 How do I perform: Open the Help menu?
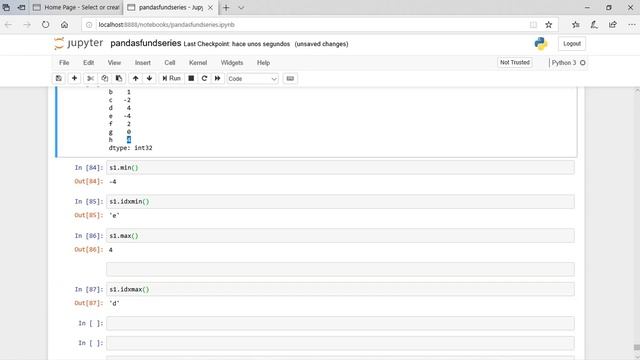click(x=263, y=63)
